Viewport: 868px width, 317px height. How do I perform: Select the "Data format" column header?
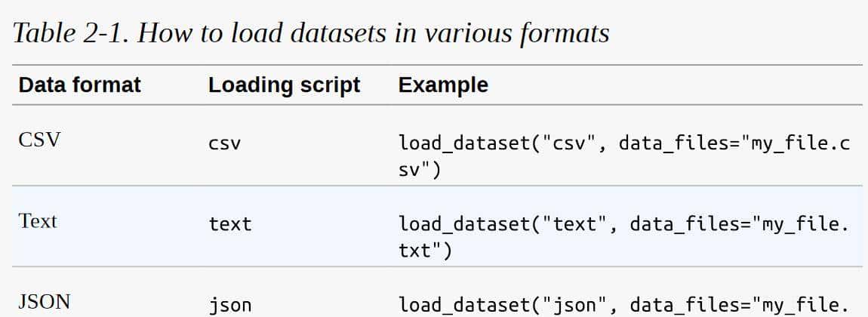click(x=79, y=85)
